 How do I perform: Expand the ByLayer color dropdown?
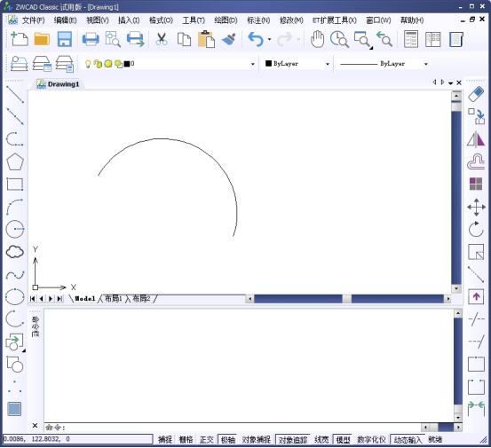tap(328, 64)
